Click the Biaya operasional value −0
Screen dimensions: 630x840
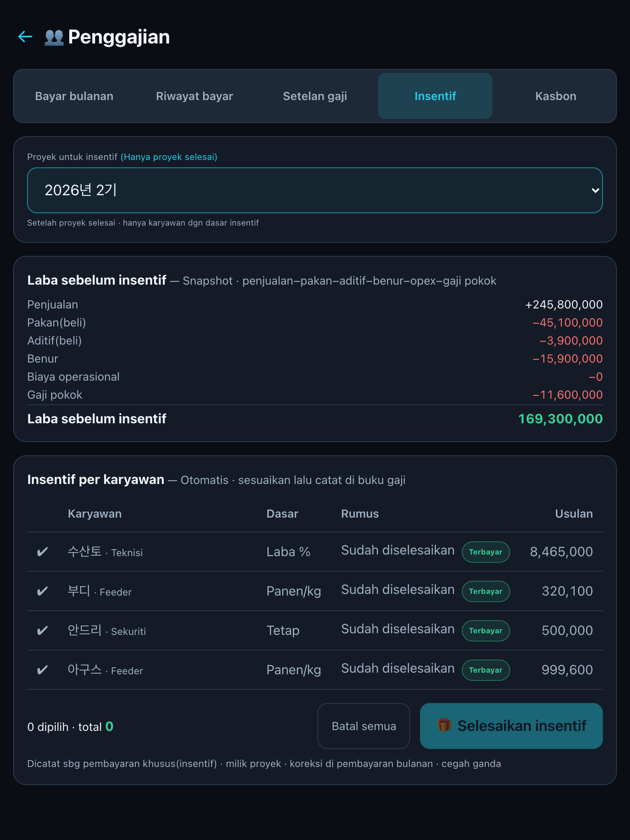596,377
